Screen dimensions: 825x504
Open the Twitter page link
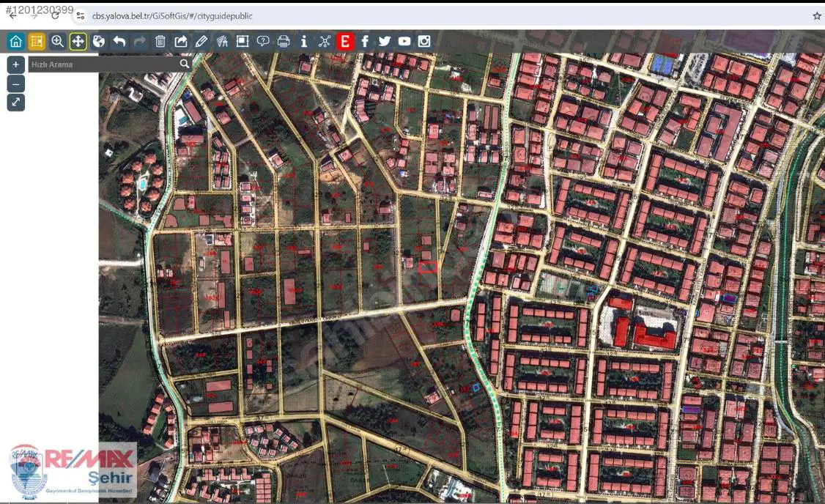coord(385,41)
